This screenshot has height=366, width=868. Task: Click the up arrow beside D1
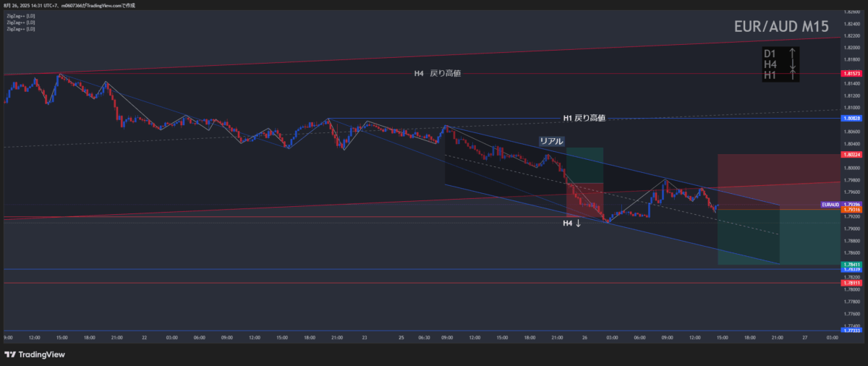[793, 53]
